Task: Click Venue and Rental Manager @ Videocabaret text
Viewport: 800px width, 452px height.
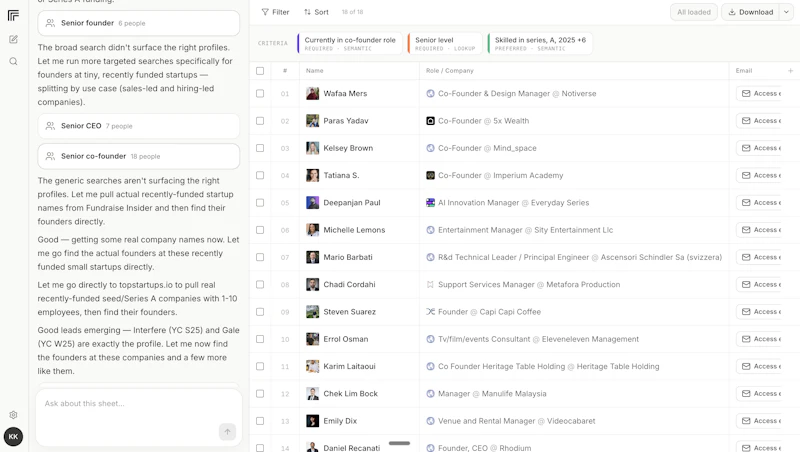Action: tap(516, 421)
